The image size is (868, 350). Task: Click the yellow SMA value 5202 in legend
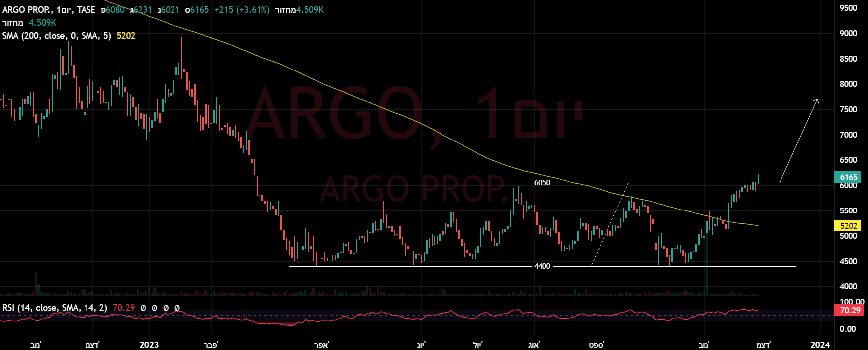(126, 36)
